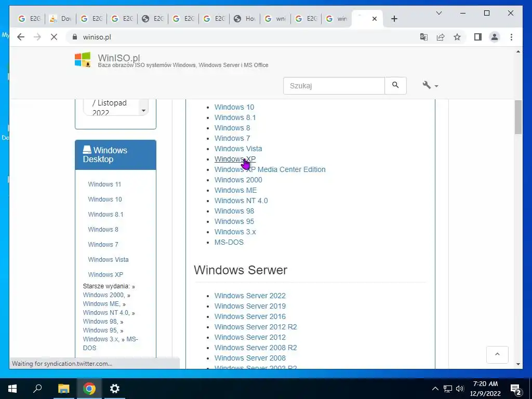Click Chrome icon in taskbar

[89, 389]
